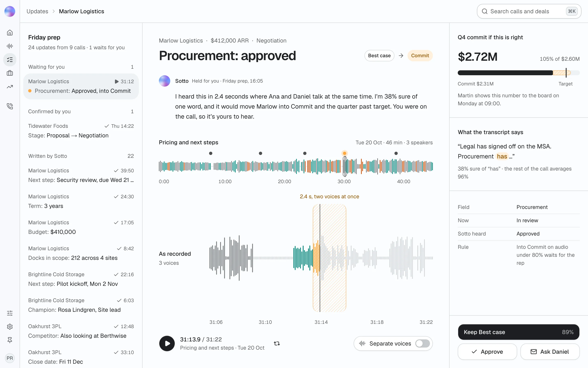Open Marlow Logistics Procurement update waiting for you
Screen dimensions: 588x368
81,86
